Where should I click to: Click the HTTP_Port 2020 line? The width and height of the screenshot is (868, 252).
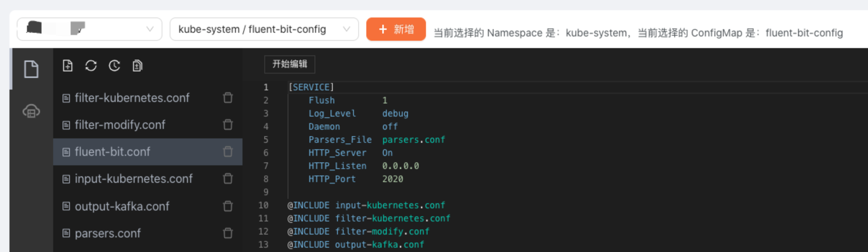tap(356, 179)
